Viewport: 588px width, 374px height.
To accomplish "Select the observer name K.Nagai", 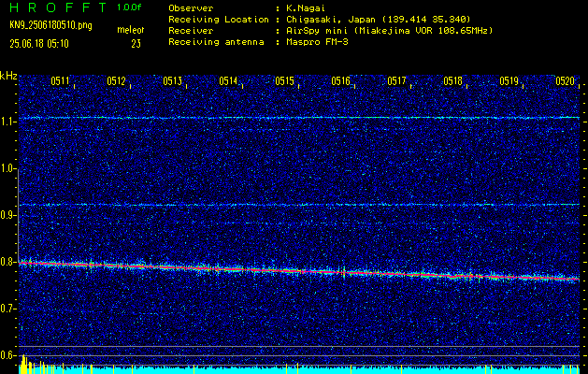I will tap(305, 7).
